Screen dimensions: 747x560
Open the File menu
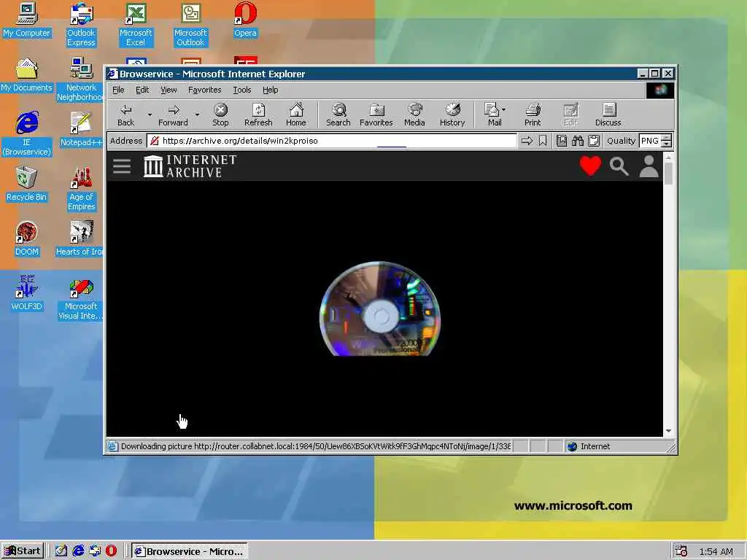(x=118, y=90)
